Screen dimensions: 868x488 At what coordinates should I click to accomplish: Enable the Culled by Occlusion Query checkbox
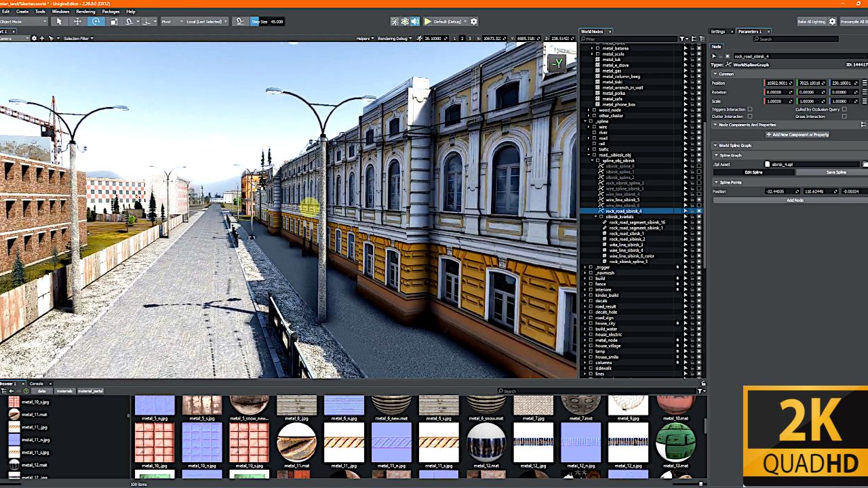(x=844, y=109)
